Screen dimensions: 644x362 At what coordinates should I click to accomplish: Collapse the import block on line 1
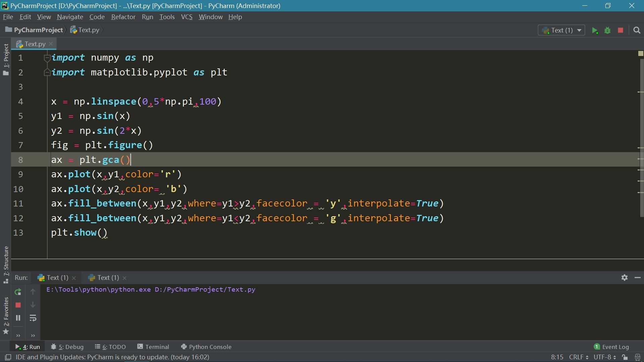(x=47, y=58)
